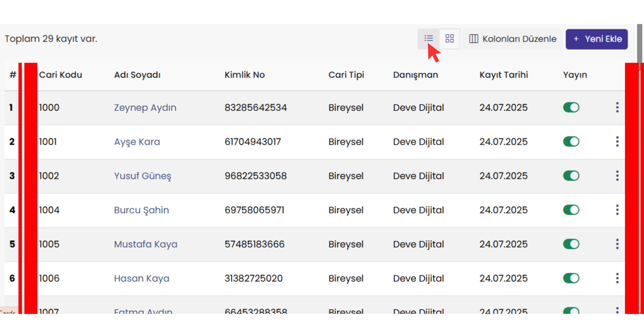This screenshot has height=322, width=644.
Task: Open three-dot menu for Ayşe Kara
Action: coord(617,141)
